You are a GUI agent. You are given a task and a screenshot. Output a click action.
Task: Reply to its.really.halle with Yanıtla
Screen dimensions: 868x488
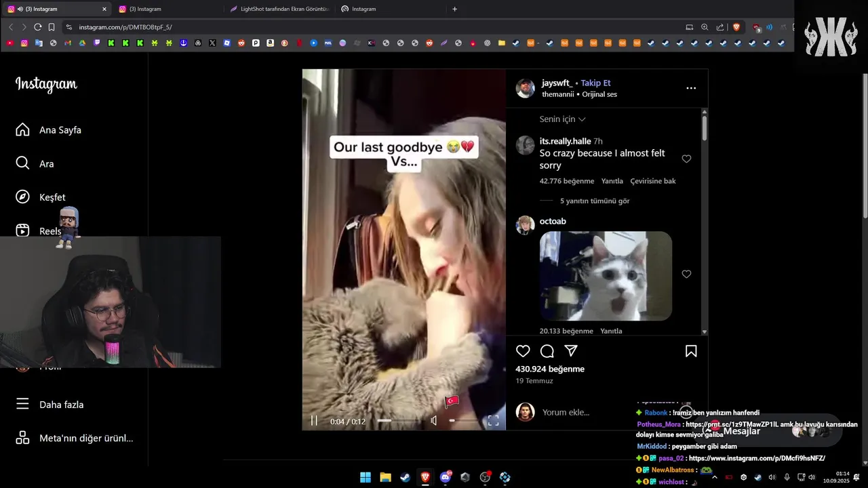pyautogui.click(x=612, y=181)
